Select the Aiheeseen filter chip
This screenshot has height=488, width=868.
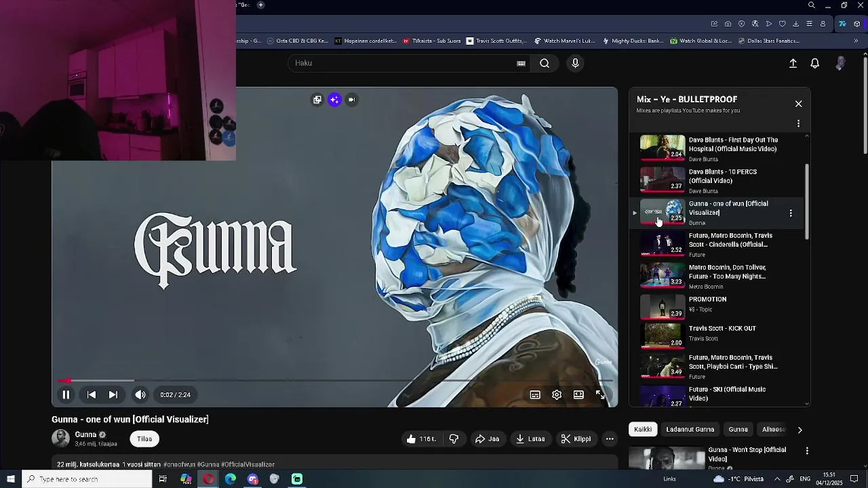click(773, 429)
